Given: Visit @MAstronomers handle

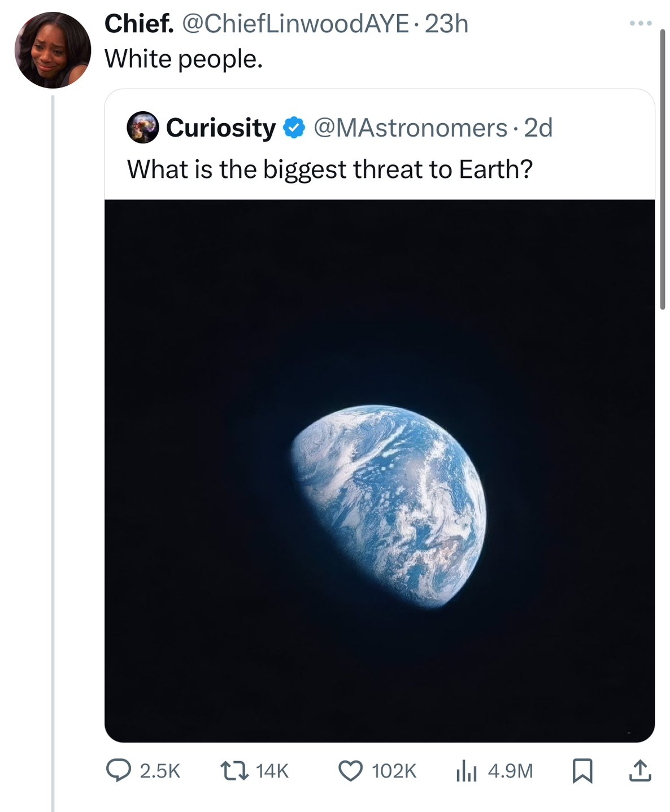Looking at the screenshot, I should click(410, 128).
